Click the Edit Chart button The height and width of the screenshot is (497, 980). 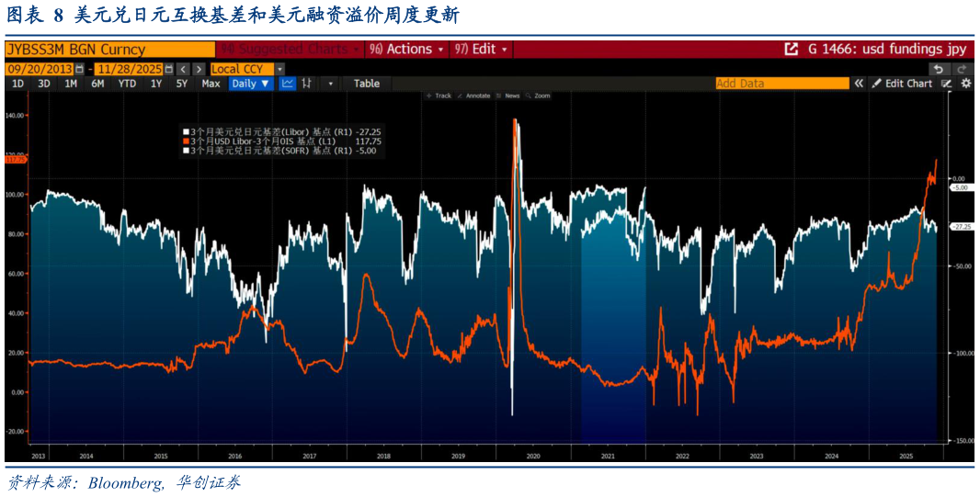[x=902, y=84]
